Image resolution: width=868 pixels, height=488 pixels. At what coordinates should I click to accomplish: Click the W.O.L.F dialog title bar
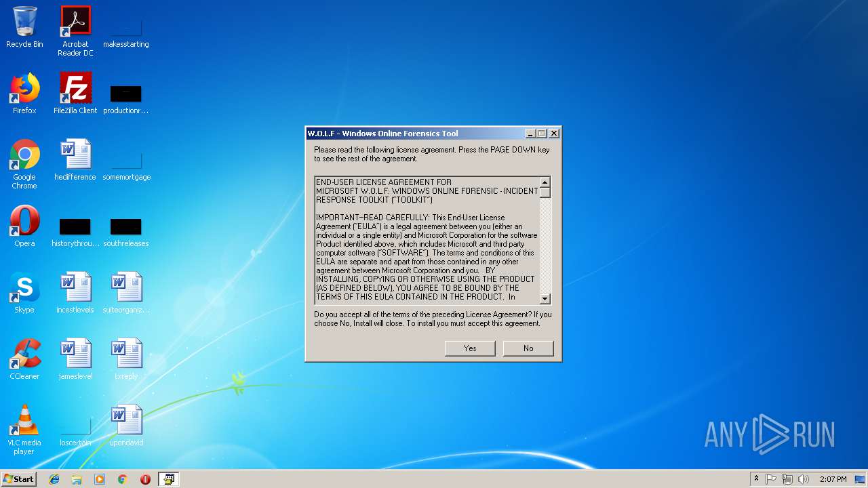click(415, 134)
